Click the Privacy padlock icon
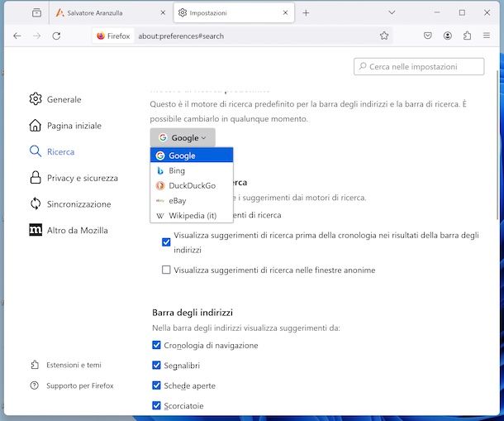Viewport: 504px width, 421px height. point(36,177)
